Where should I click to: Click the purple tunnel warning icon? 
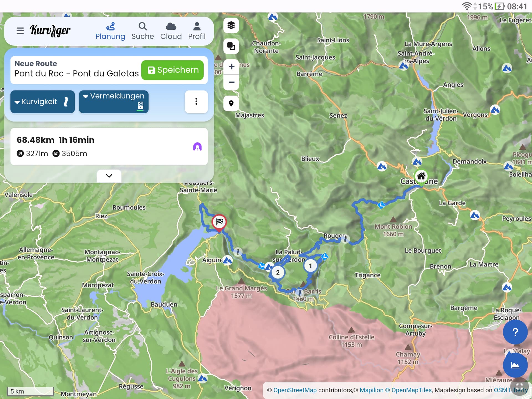click(x=197, y=147)
